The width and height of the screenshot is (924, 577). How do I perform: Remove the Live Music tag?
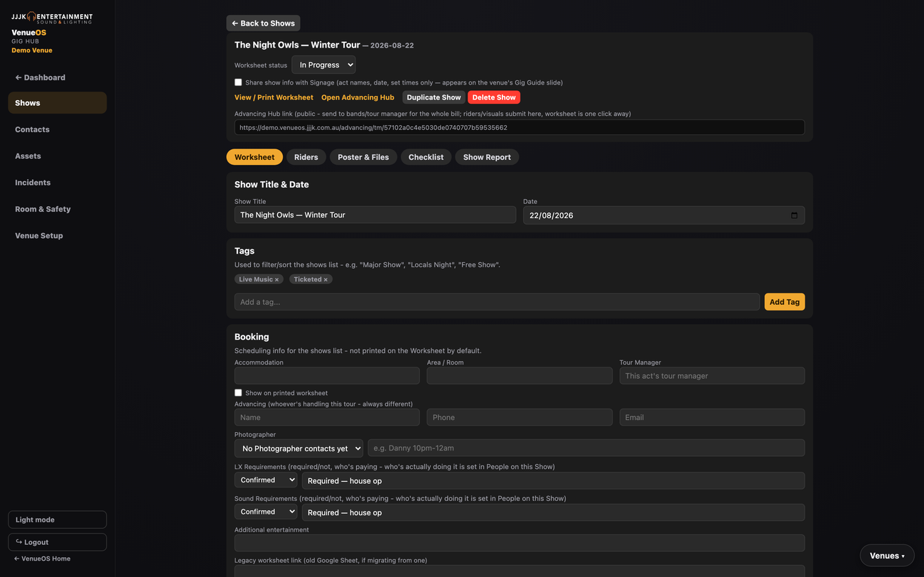276,280
